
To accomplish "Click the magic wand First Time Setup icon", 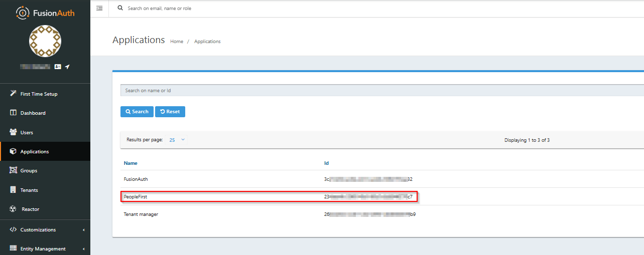I will point(13,94).
